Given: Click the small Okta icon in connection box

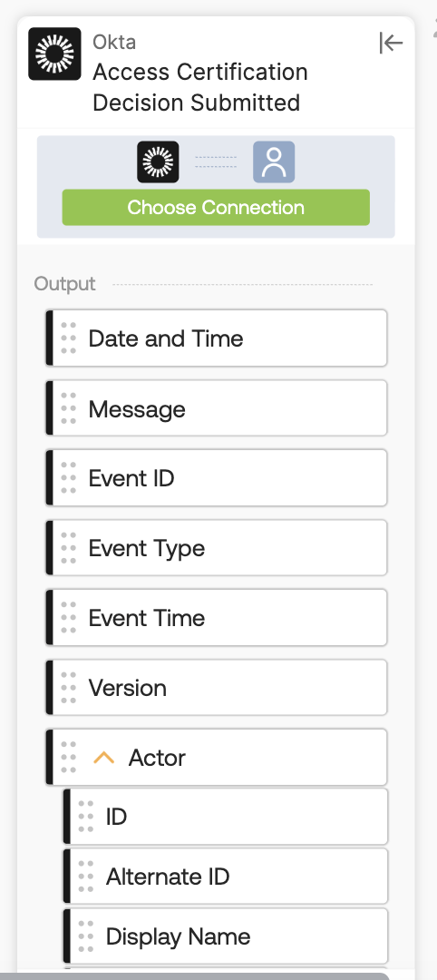Looking at the screenshot, I should point(158,162).
